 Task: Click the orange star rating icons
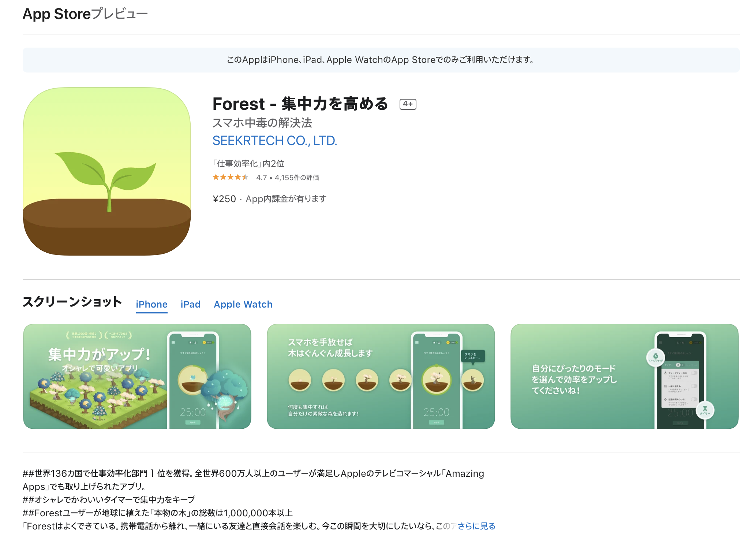point(231,177)
